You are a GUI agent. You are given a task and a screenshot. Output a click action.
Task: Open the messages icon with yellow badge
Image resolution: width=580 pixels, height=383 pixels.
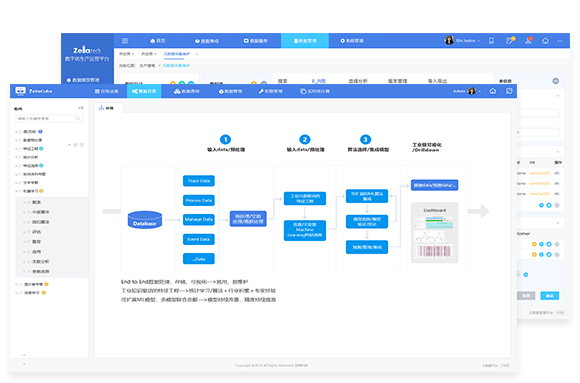[510, 40]
